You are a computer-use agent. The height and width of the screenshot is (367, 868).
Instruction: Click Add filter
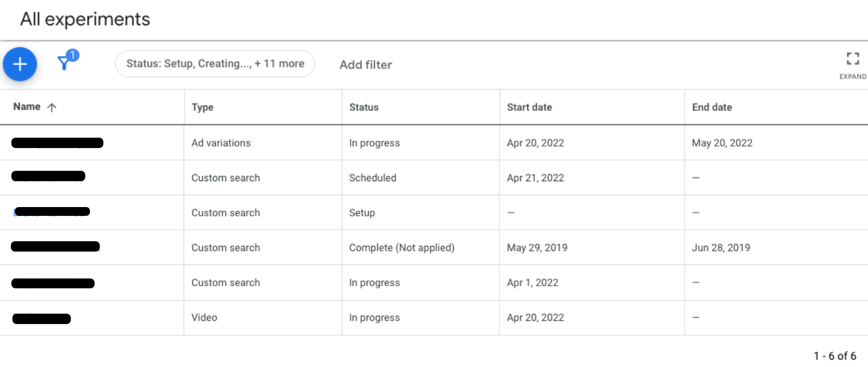click(366, 65)
